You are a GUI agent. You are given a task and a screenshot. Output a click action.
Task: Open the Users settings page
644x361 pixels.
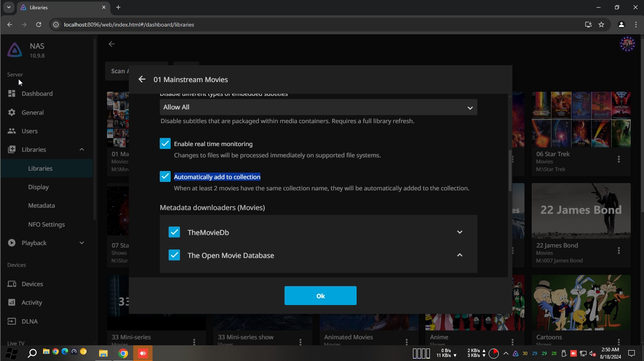click(x=29, y=131)
